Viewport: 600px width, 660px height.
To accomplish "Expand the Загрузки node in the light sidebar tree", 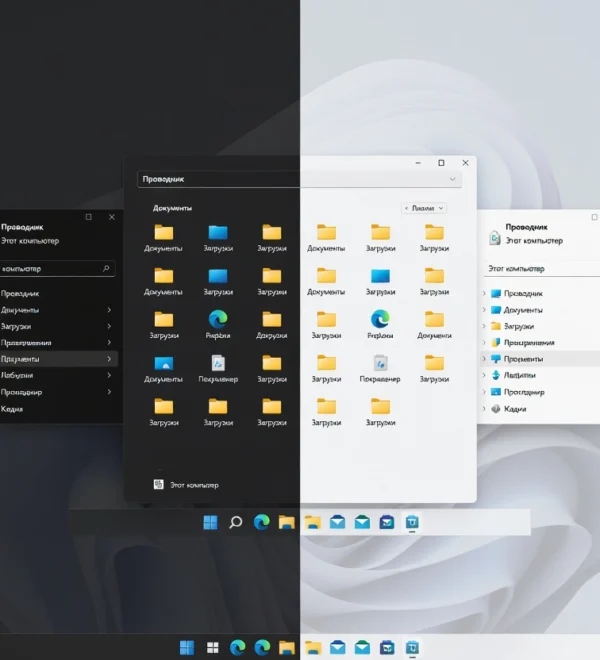I will click(x=484, y=326).
